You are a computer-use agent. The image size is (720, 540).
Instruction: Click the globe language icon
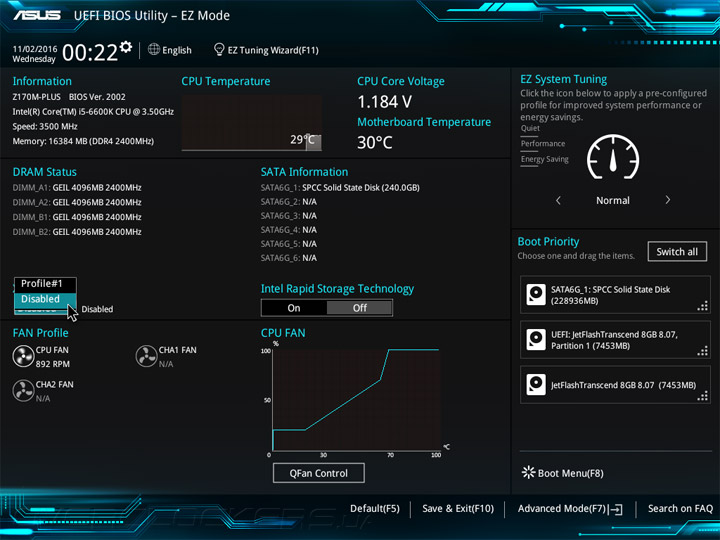154,49
